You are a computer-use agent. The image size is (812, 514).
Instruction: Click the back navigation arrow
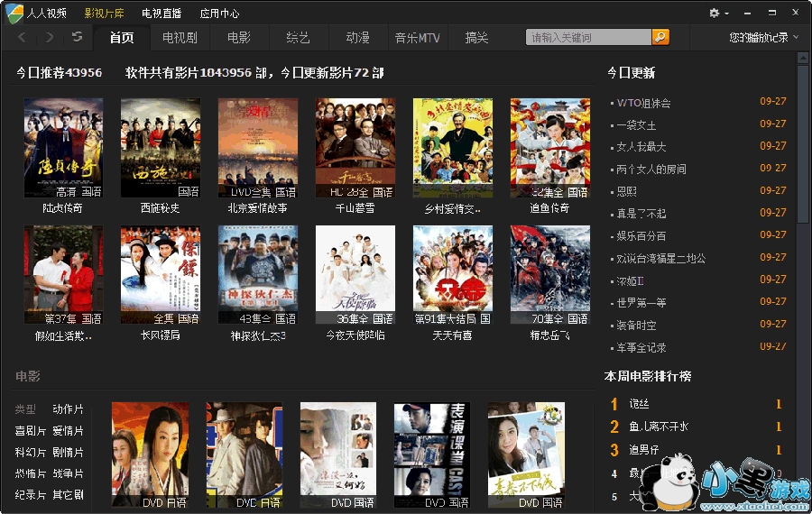tap(22, 37)
